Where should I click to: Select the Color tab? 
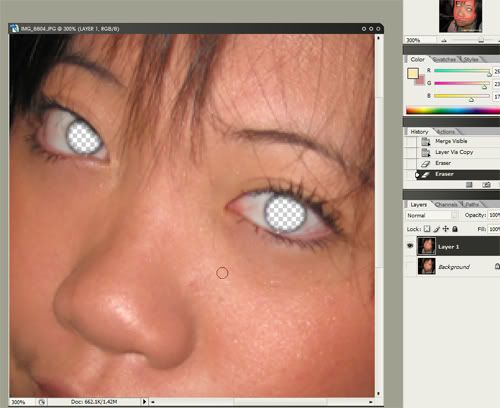pos(417,59)
